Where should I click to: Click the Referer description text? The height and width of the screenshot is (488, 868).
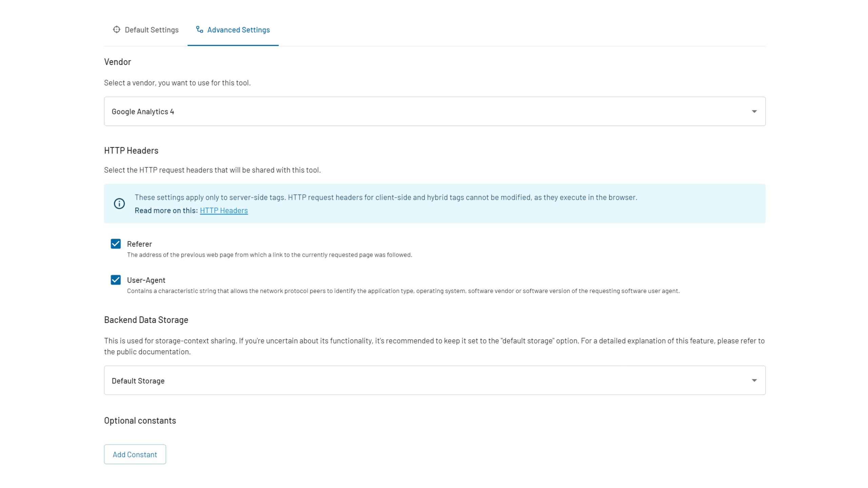(x=269, y=255)
